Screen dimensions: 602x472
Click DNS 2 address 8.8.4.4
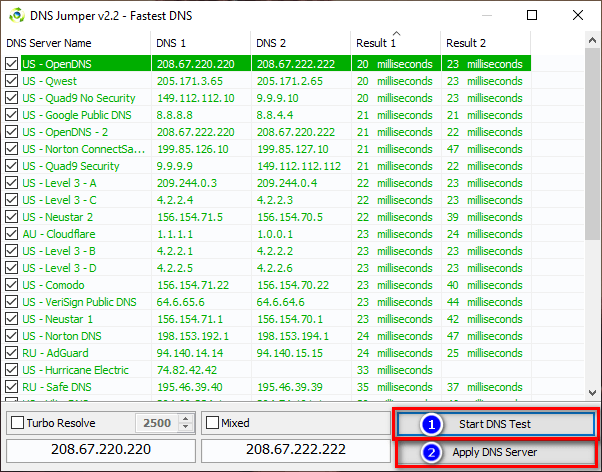tap(275, 115)
